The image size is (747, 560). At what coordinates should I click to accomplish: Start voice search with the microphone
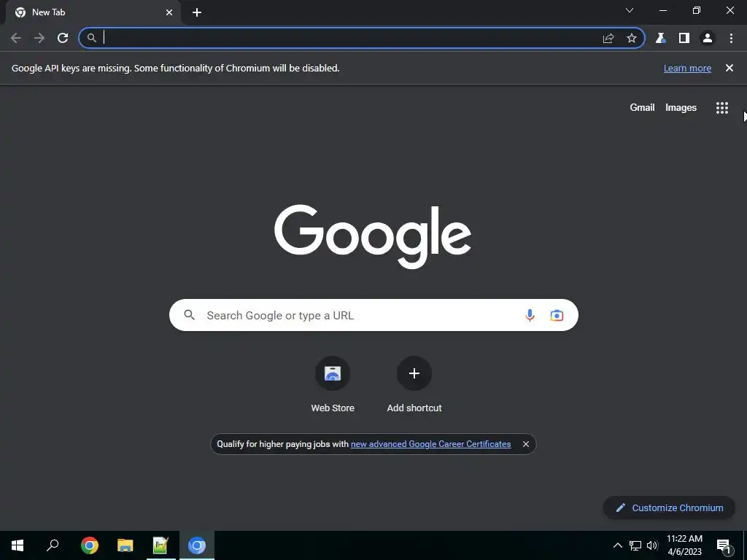click(530, 315)
